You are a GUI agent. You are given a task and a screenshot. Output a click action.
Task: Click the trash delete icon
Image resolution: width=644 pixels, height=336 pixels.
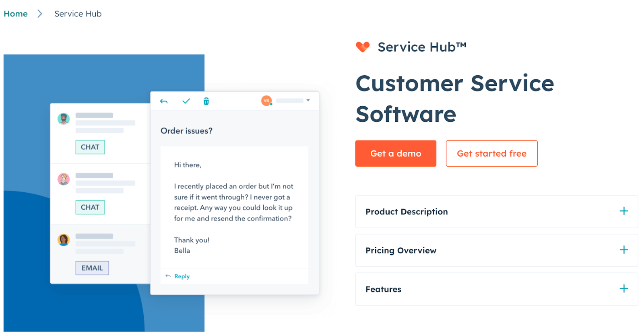click(x=206, y=101)
